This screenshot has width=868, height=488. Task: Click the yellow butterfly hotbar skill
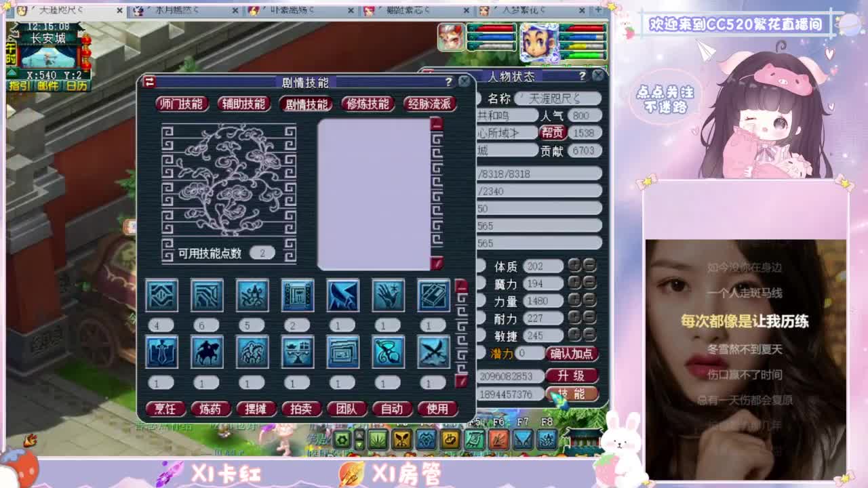[x=402, y=440]
